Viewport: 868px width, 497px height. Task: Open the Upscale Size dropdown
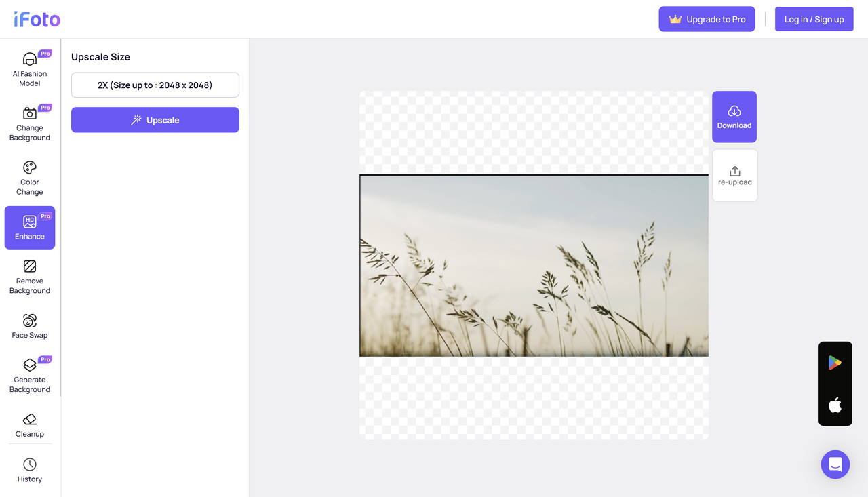click(155, 85)
